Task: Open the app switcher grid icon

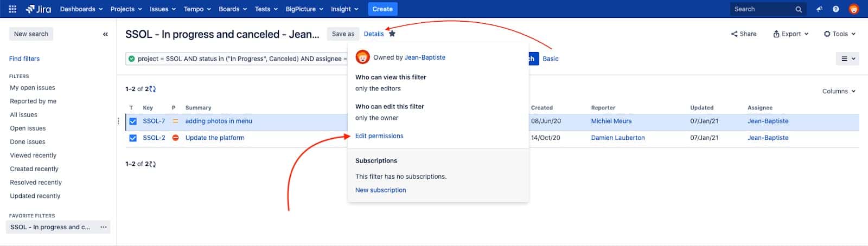Action: (x=12, y=9)
